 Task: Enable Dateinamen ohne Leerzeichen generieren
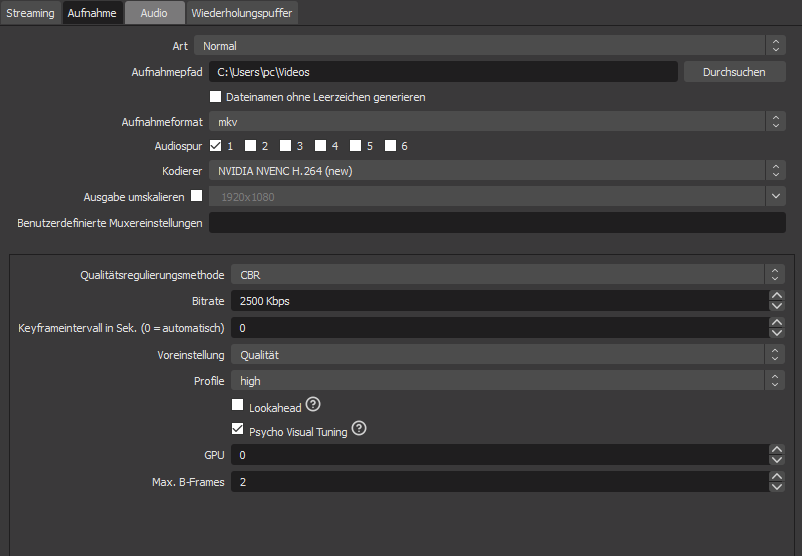(215, 97)
